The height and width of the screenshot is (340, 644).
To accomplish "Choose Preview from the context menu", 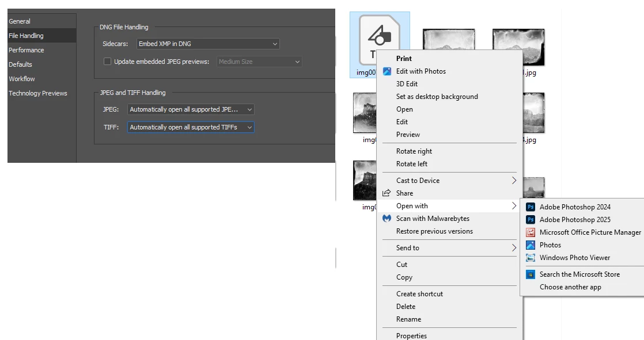I will 450,135.
